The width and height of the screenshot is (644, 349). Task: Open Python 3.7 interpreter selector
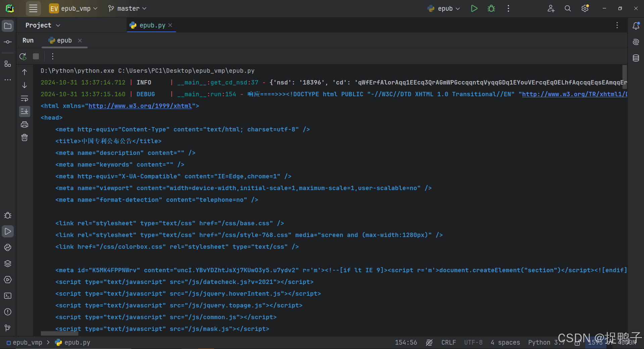(546, 342)
